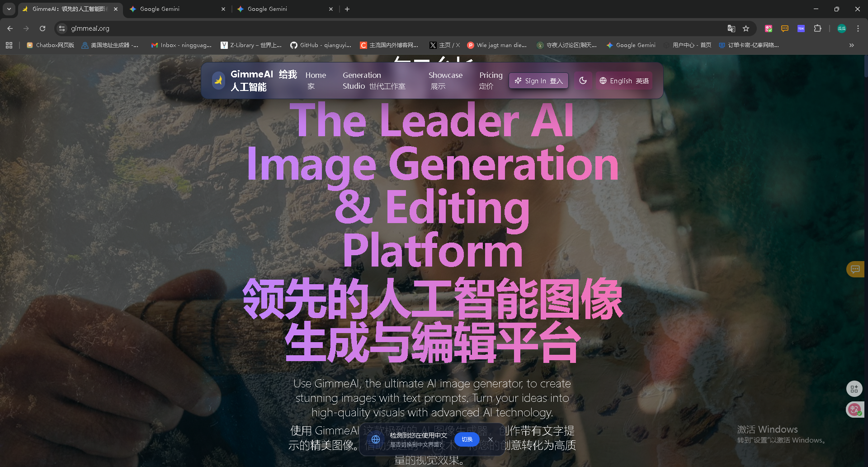This screenshot has height=467, width=868.
Task: Open the orange chat bubble extension
Action: pyautogui.click(x=784, y=29)
